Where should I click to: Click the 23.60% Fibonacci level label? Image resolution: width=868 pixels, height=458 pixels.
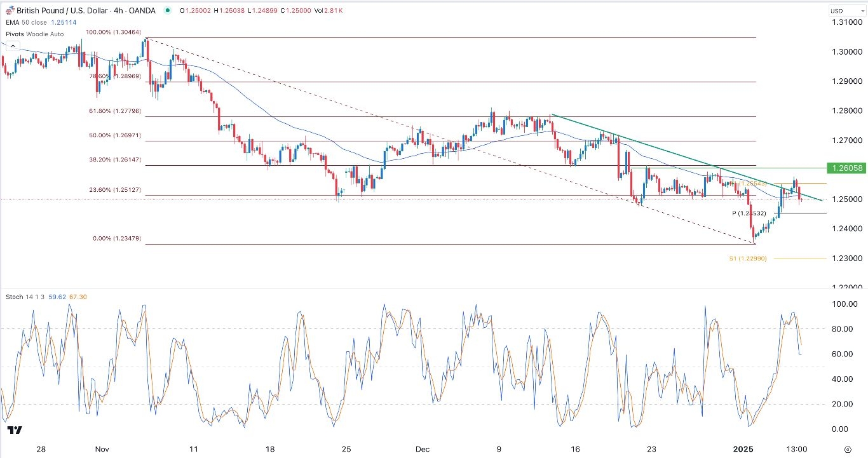point(116,189)
